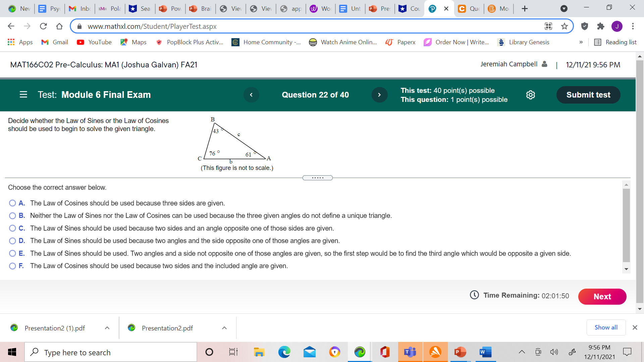Image resolution: width=644 pixels, height=362 pixels.
Task: Select answer choice F radio button
Action: click(x=12, y=266)
